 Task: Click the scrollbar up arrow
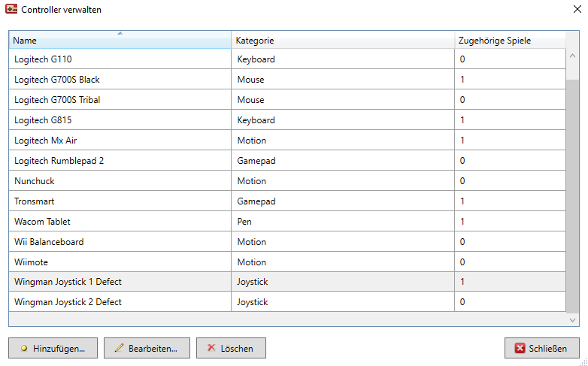click(572, 56)
